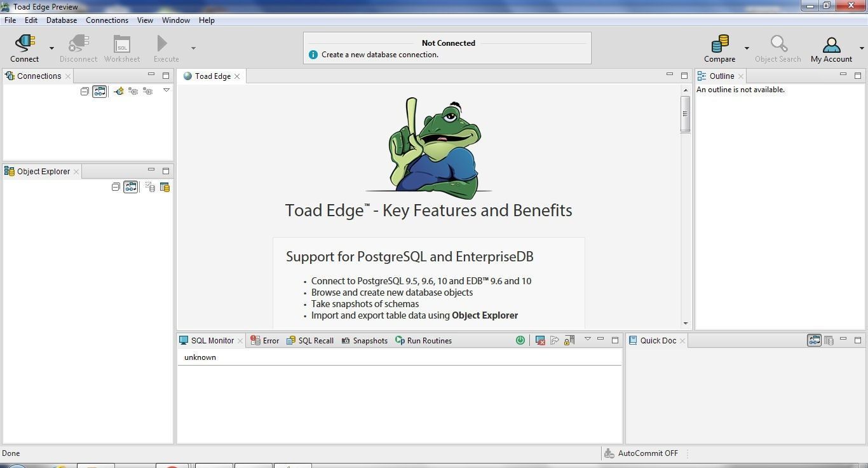Minimize the Outline panel
Image resolution: width=868 pixels, height=468 pixels.
(x=843, y=74)
